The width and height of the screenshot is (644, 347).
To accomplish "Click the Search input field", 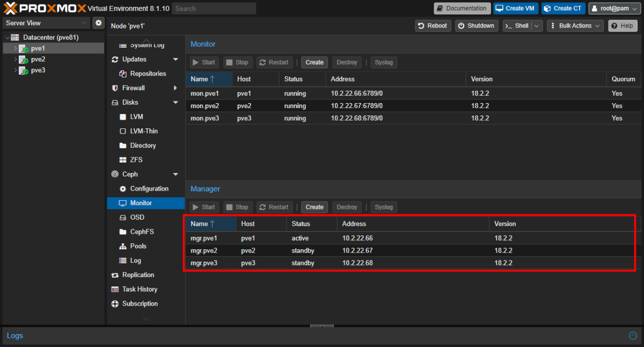I will coord(215,9).
